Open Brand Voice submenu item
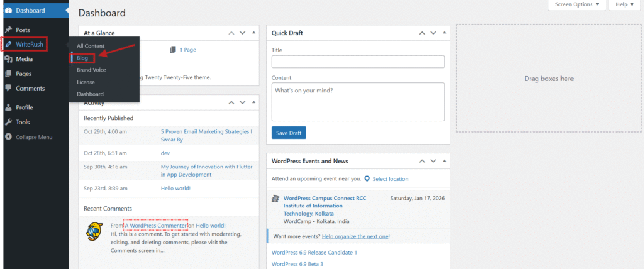Viewport: 644px width, 269px height. pyautogui.click(x=91, y=70)
